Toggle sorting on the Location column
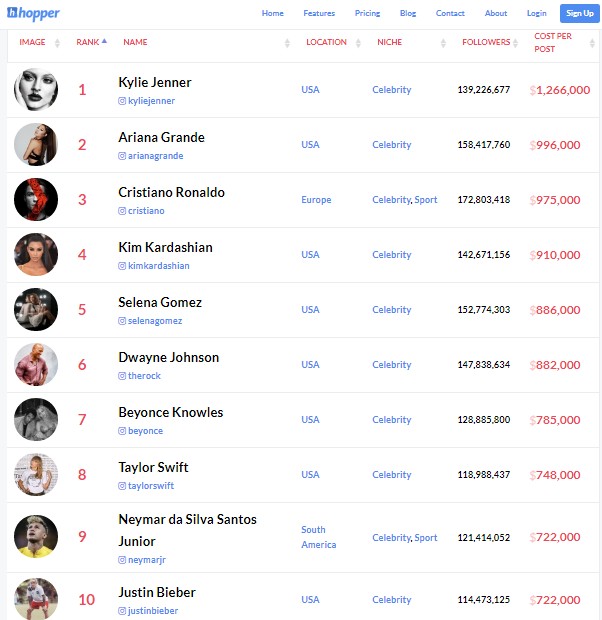 (358, 43)
